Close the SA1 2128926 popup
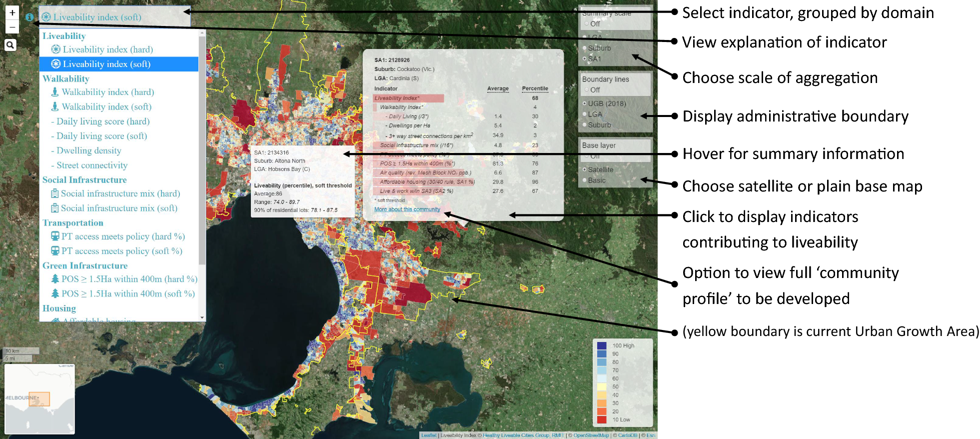 click(x=558, y=54)
